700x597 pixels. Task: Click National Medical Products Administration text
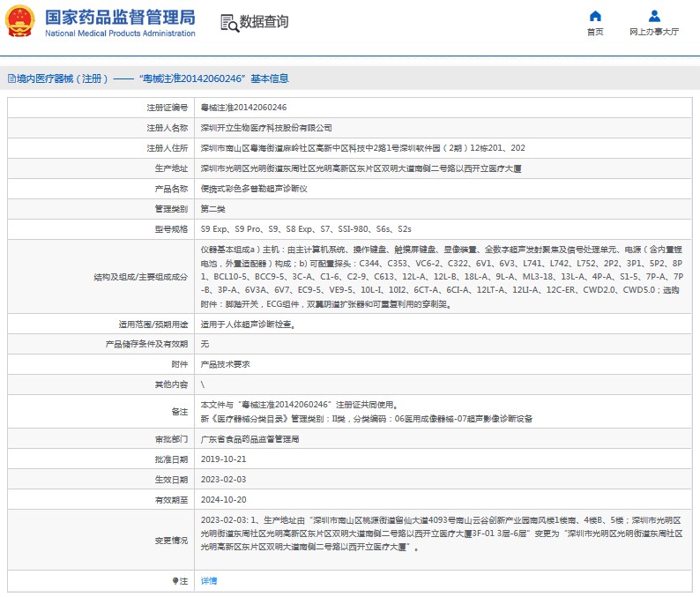[x=120, y=34]
